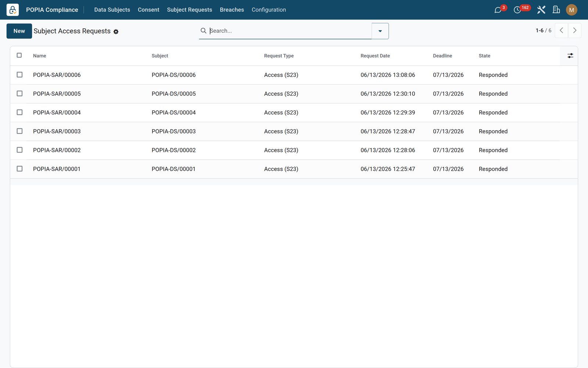
Task: Click request date 06/13/2026 12:28:47
Action: click(x=388, y=131)
